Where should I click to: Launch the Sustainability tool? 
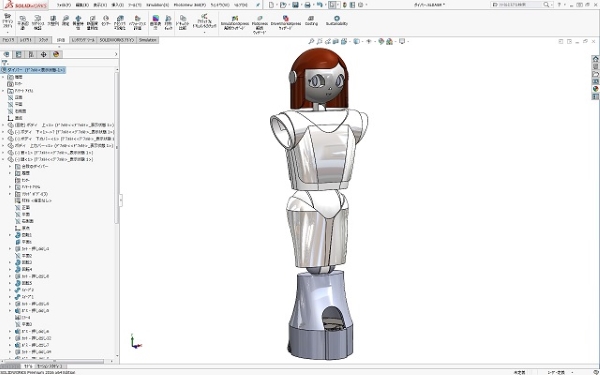pos(337,21)
